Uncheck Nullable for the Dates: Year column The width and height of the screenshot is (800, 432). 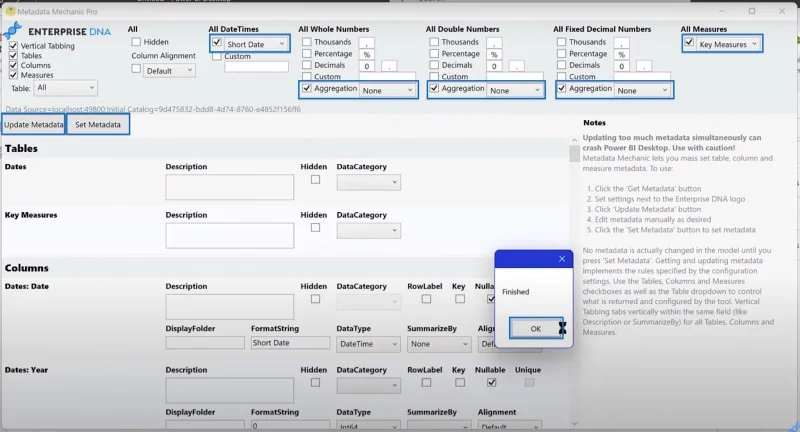coord(491,383)
